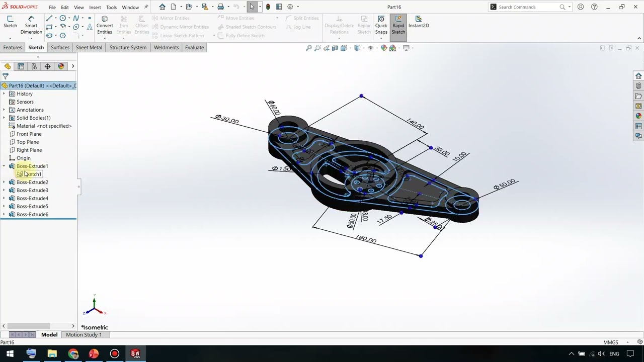The height and width of the screenshot is (362, 644).
Task: Select Sketch1 under Boss-Extrude1
Action: pos(29,174)
